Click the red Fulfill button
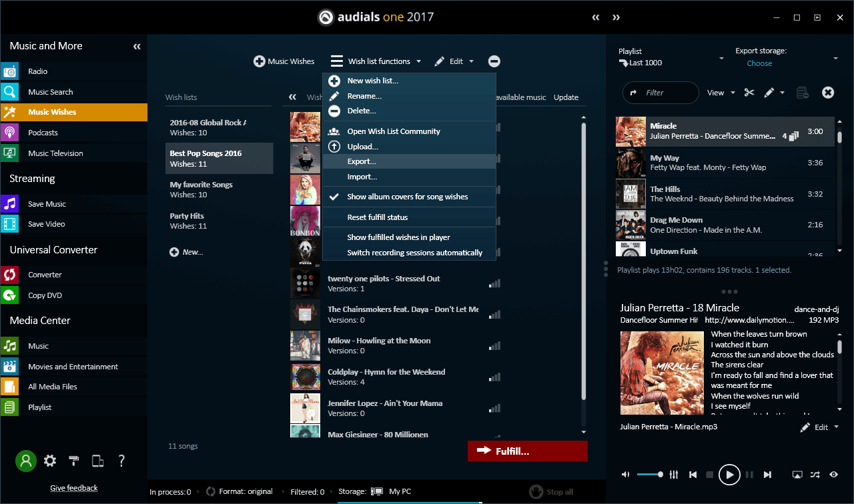Viewport: 854px width, 504px height. point(527,451)
